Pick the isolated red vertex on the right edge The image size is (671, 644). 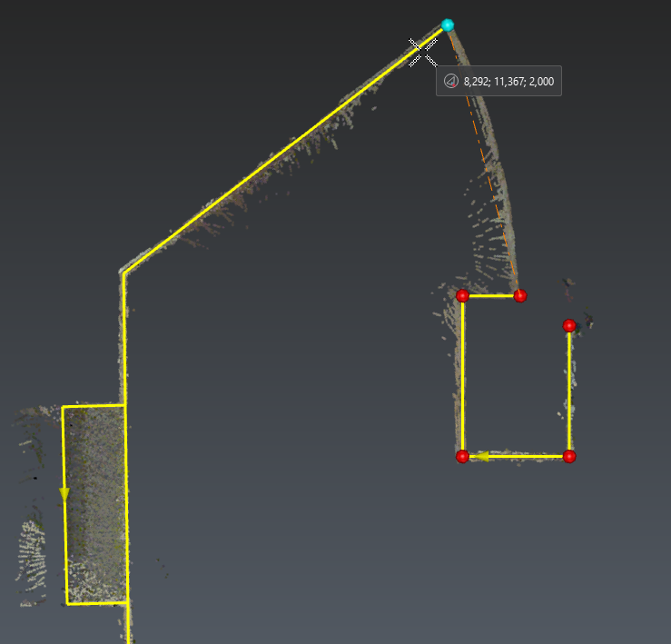pos(569,325)
